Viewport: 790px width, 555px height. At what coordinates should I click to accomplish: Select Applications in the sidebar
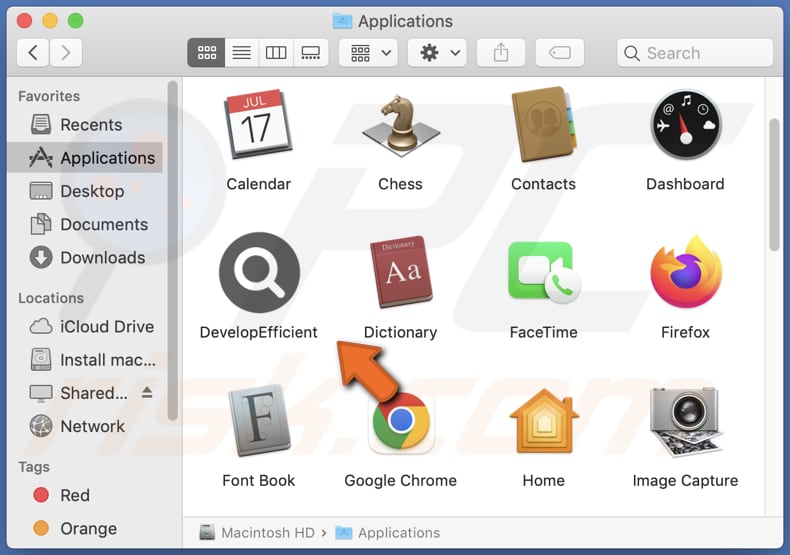click(x=85, y=158)
